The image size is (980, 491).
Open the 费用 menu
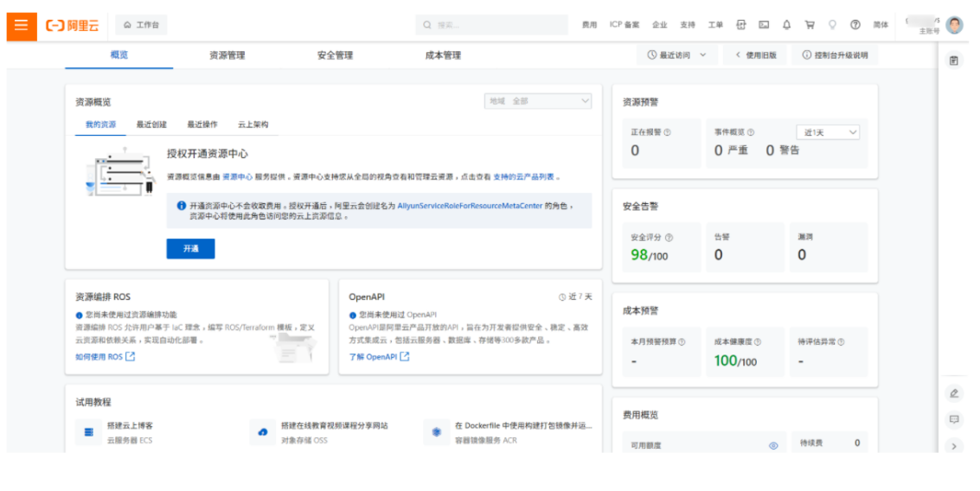(589, 25)
